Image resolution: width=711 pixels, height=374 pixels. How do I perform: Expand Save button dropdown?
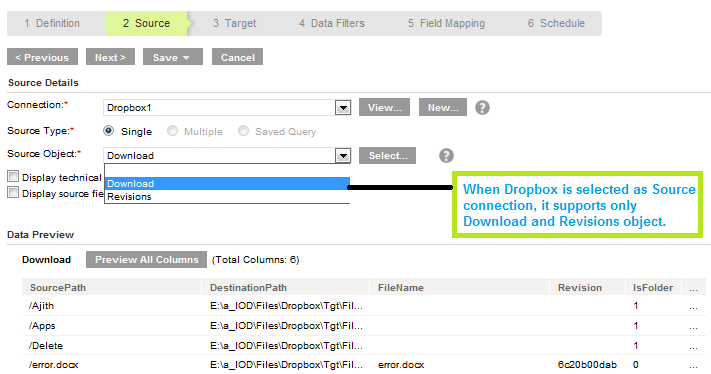[186, 58]
